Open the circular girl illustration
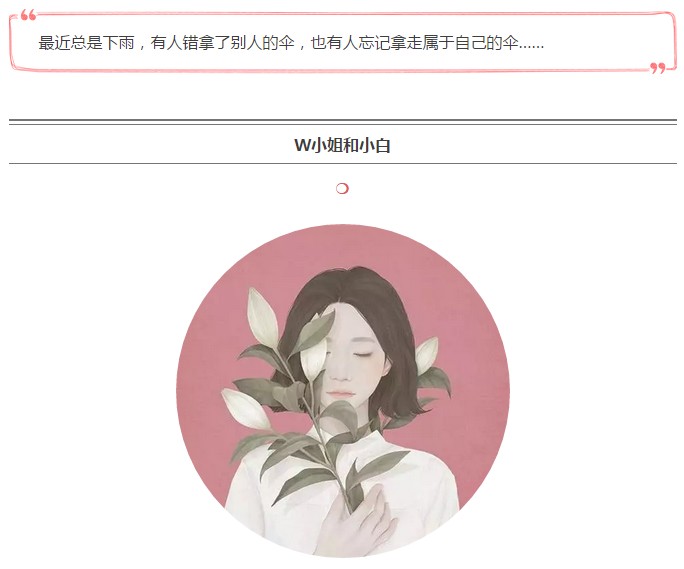This screenshot has width=684, height=569. (343, 391)
